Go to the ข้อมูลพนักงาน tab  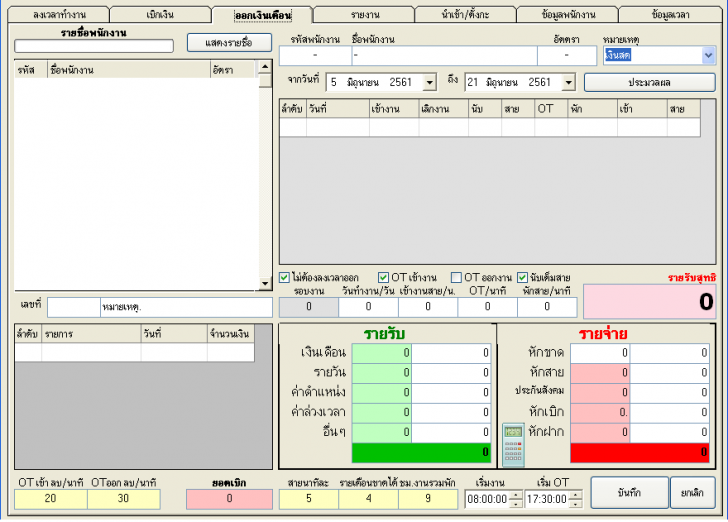tap(568, 14)
